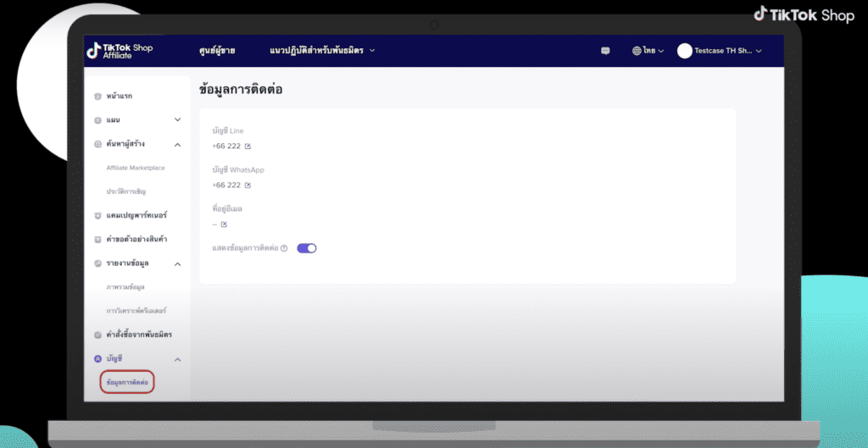Click the แคมเปญพาร์ทเนอร์ sidebar icon

(98, 216)
